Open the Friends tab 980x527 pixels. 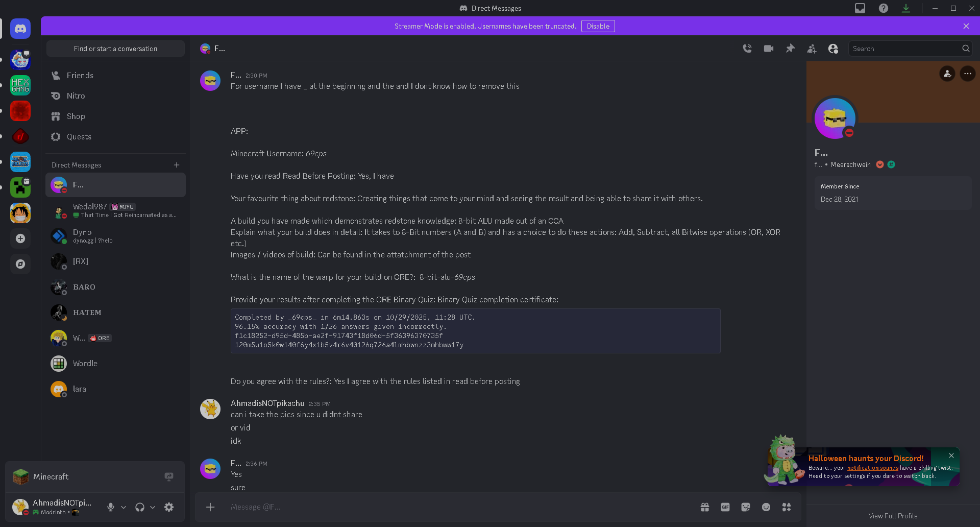80,76
